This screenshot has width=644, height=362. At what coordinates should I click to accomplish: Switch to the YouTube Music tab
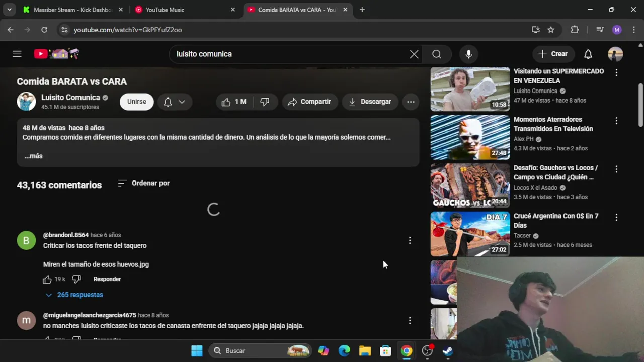tap(185, 10)
